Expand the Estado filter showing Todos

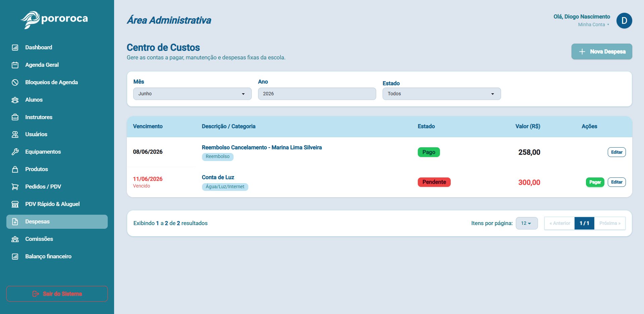[442, 94]
